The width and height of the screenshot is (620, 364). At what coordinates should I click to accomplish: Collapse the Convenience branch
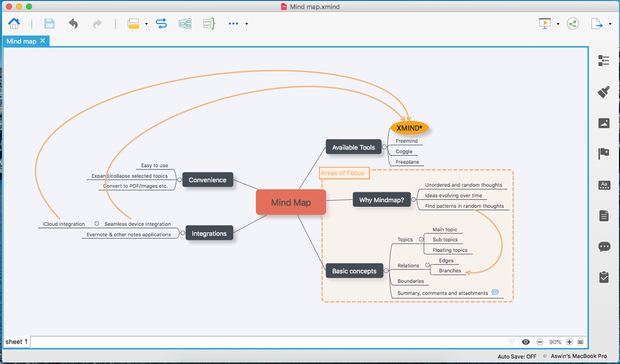(179, 180)
